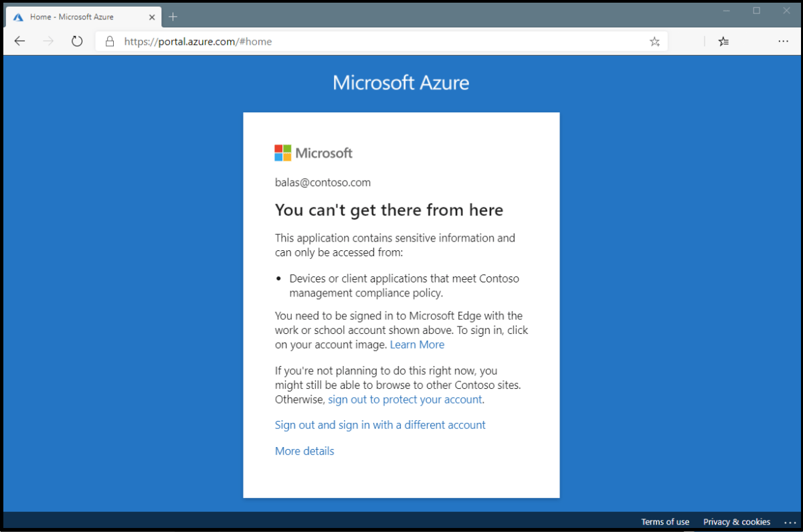The width and height of the screenshot is (803, 532).
Task: Click the Learn More link
Action: [x=417, y=344]
